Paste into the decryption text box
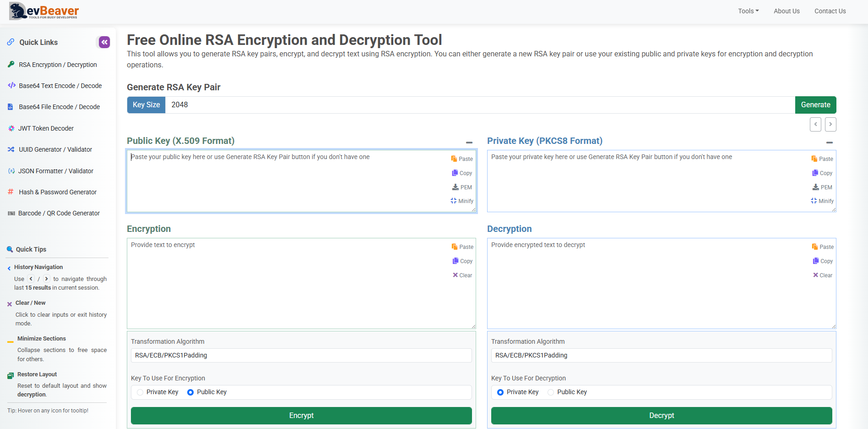 (x=823, y=247)
